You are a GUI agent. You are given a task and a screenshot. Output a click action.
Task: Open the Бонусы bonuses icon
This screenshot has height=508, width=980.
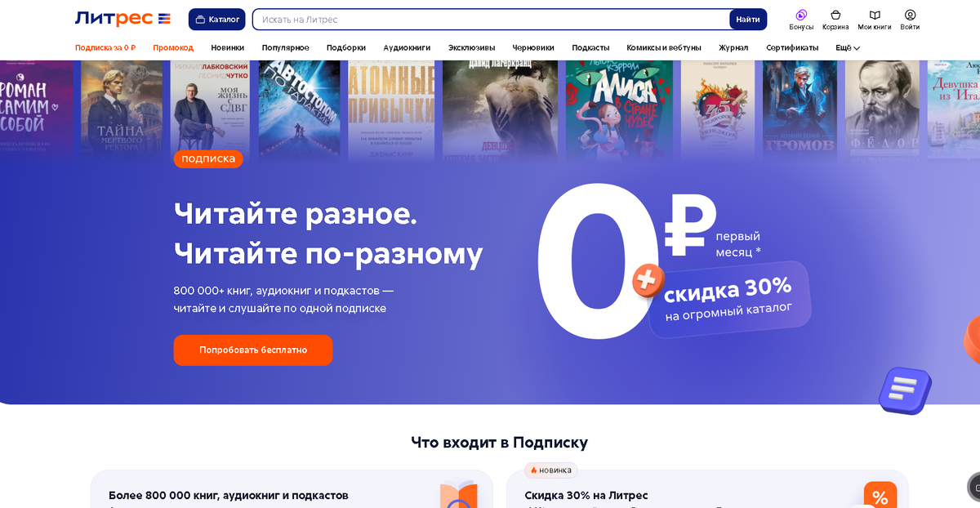click(x=801, y=15)
